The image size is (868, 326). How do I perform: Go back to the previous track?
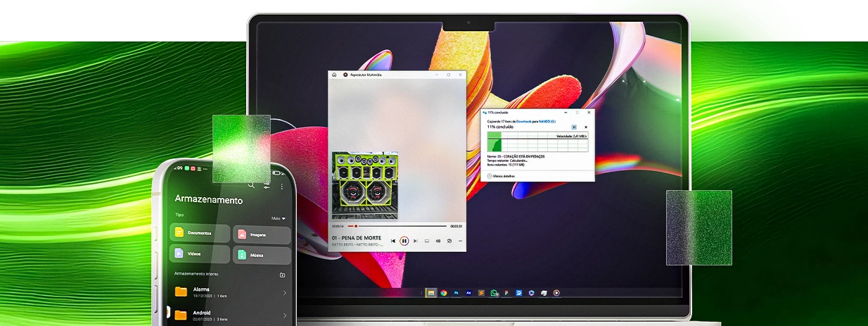click(x=393, y=241)
